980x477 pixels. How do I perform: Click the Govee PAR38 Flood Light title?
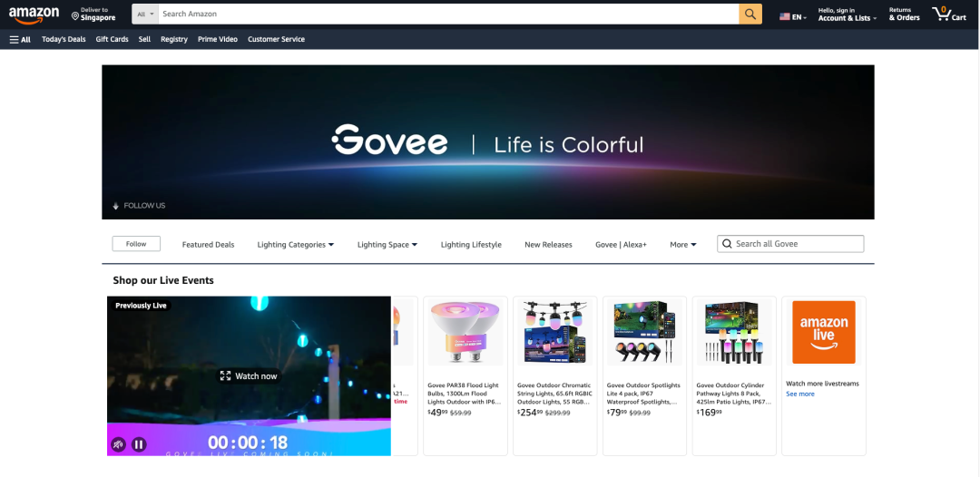coord(463,394)
